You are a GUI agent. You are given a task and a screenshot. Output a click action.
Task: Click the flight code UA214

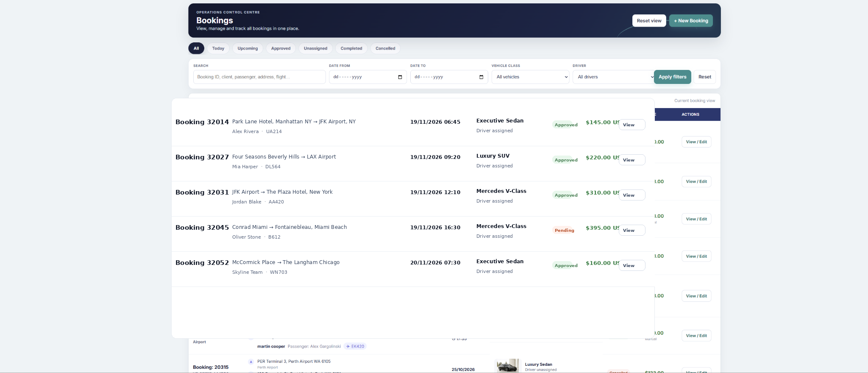point(274,132)
